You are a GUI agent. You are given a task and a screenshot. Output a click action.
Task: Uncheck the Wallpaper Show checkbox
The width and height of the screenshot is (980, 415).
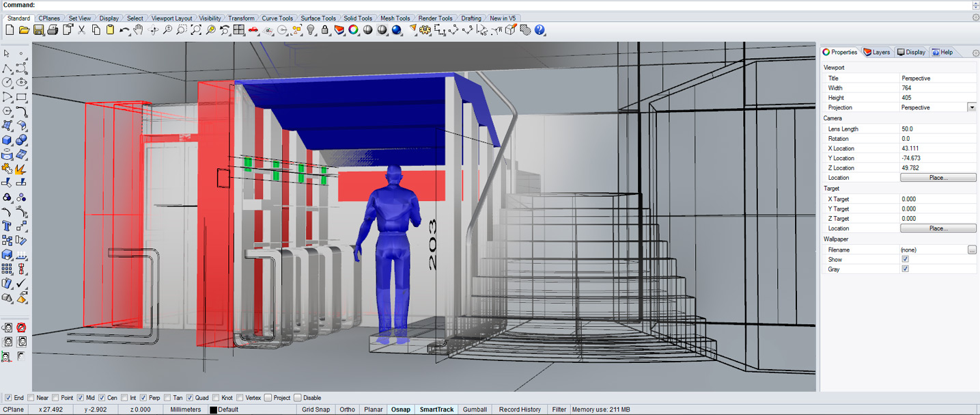click(x=905, y=260)
